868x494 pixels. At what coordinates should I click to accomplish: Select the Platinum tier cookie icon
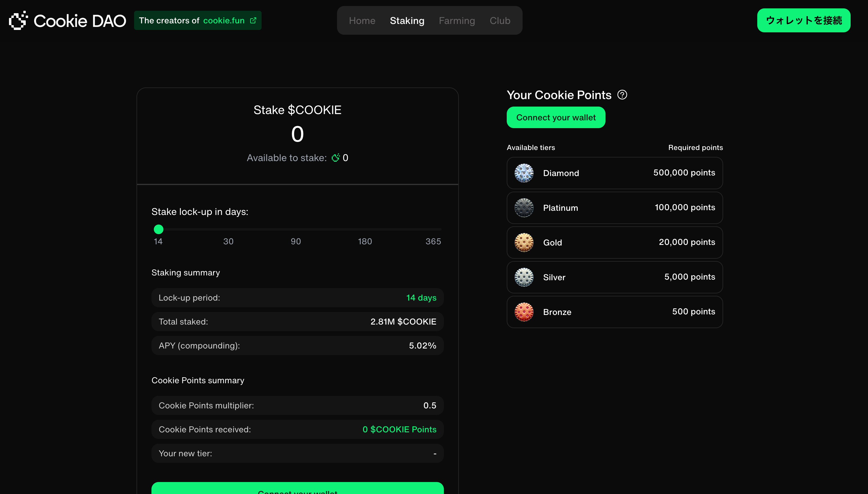[x=523, y=208]
